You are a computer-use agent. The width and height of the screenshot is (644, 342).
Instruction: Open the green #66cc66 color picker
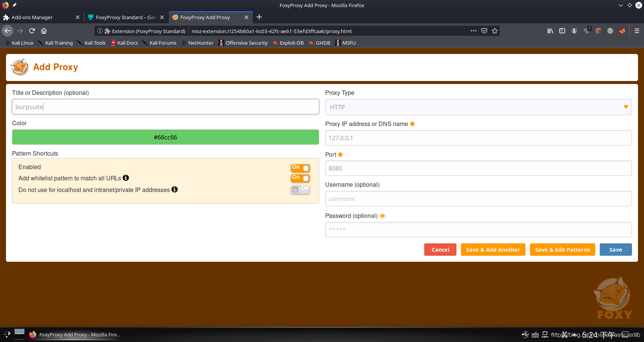click(165, 137)
